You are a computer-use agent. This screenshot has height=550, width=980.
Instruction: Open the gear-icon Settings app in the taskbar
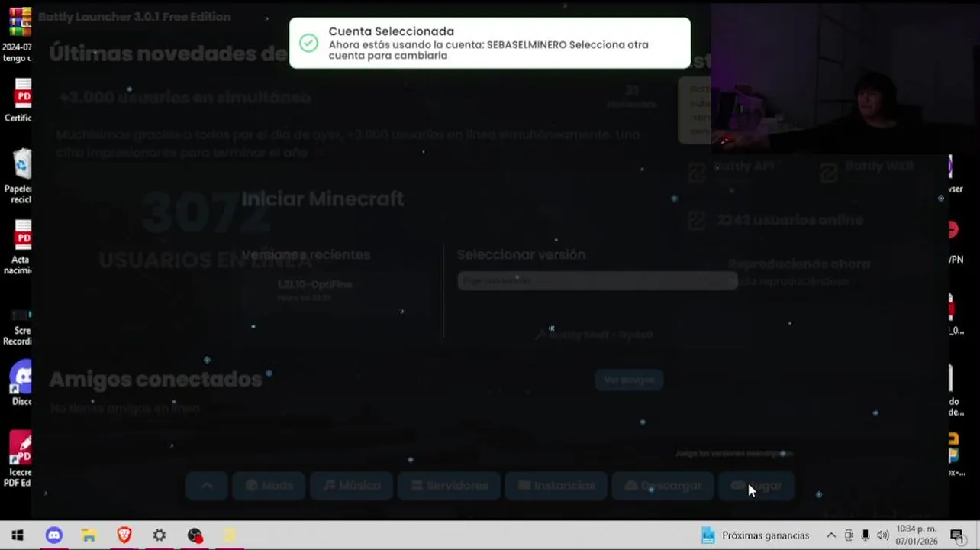click(x=160, y=535)
